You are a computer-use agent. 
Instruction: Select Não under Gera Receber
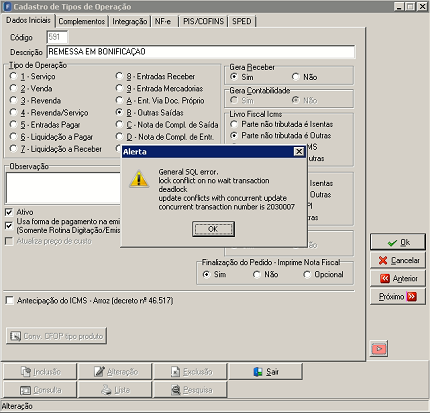click(296, 77)
